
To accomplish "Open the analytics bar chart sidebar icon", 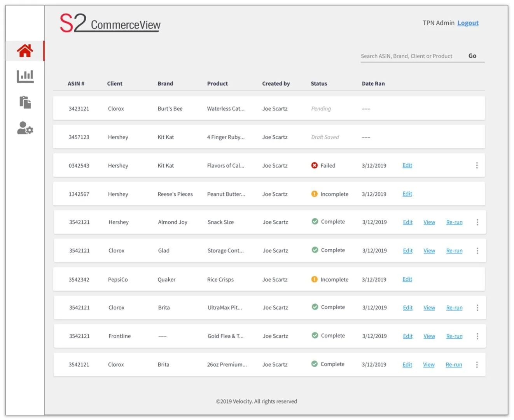I will click(x=25, y=76).
